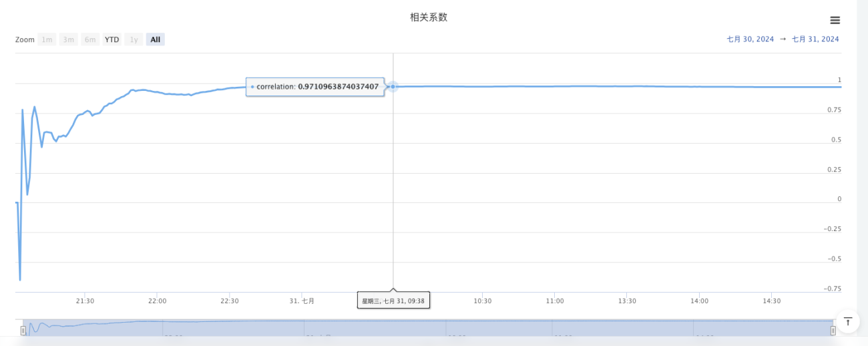Click the 0.25 y-axis label
The height and width of the screenshot is (346, 868).
click(x=834, y=169)
